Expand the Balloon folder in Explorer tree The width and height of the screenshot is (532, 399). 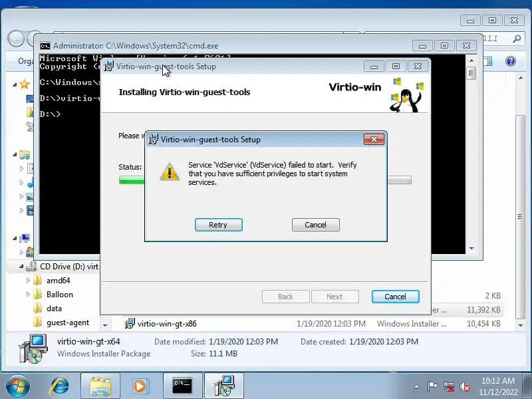[28, 294]
